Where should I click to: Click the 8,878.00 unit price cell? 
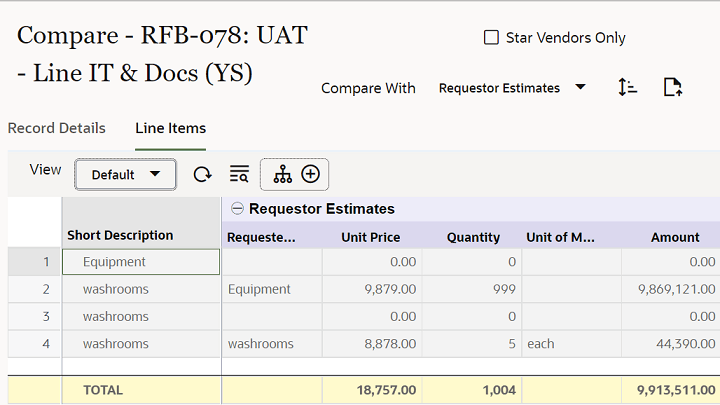[x=371, y=344]
